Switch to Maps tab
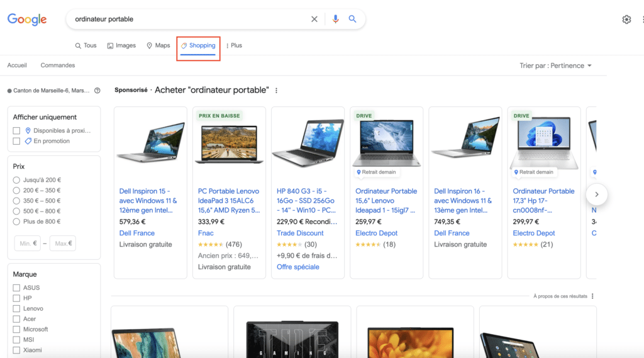 click(158, 46)
